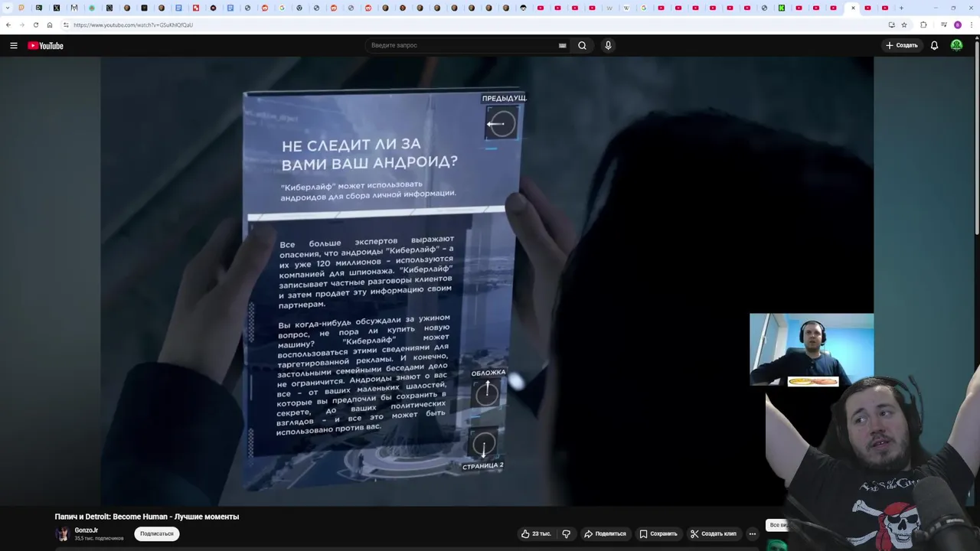Open the browser extensions puzzle menu

[923, 25]
